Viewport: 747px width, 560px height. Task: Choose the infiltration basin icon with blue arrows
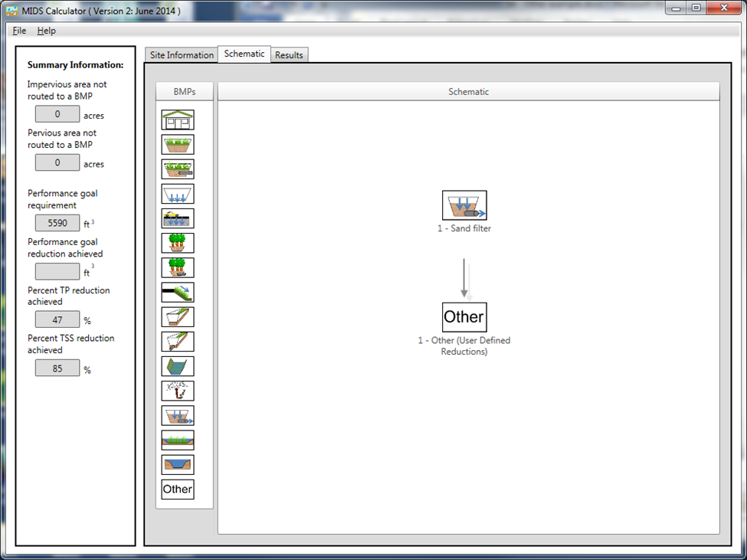[x=178, y=194]
